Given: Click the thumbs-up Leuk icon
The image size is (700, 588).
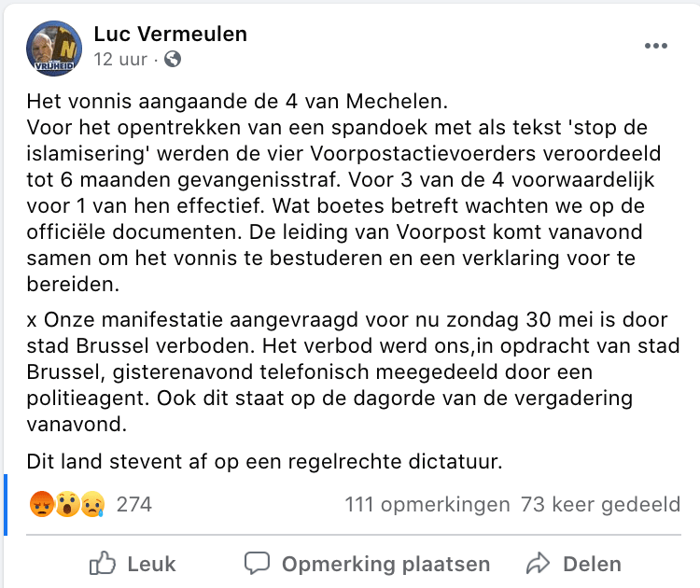Looking at the screenshot, I should pyautogui.click(x=102, y=564).
